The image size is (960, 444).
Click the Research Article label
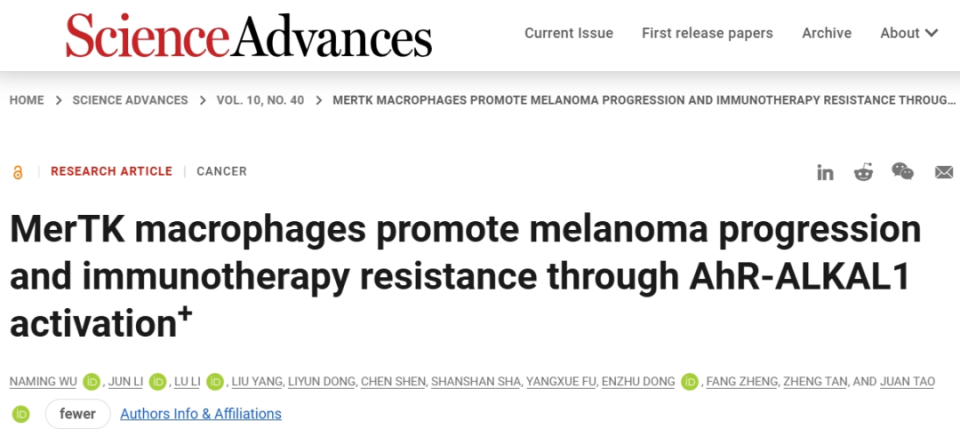(111, 171)
